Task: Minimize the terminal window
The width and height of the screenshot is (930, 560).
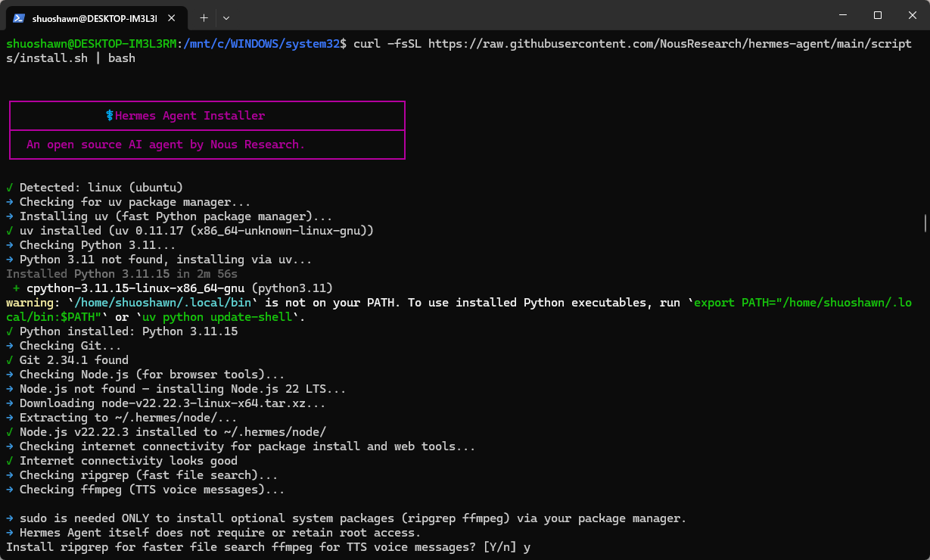Action: click(843, 15)
